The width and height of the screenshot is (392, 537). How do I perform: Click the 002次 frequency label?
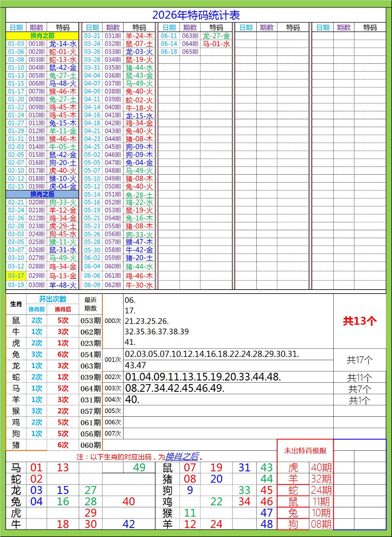[x=113, y=377]
